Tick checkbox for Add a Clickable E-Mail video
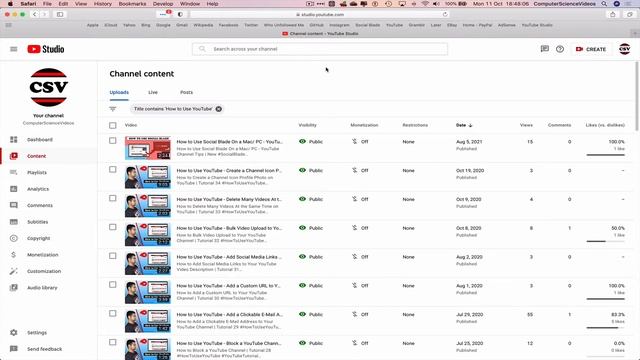 113,313
